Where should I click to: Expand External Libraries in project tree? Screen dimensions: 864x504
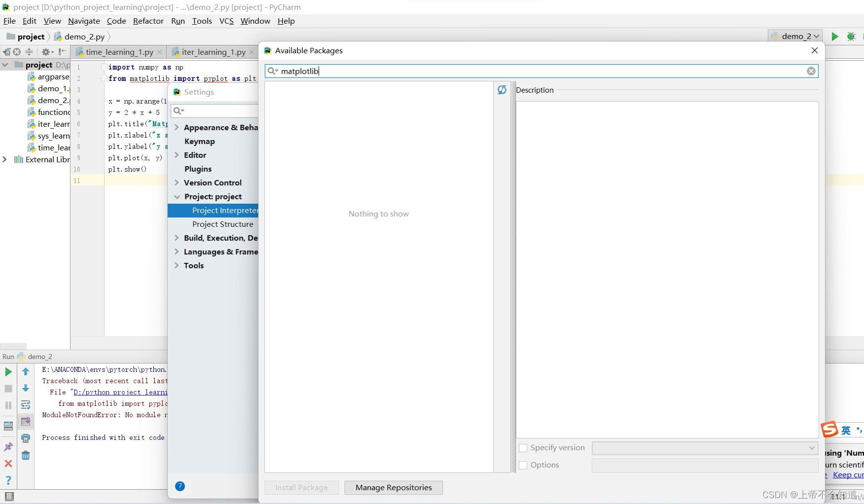coord(5,159)
